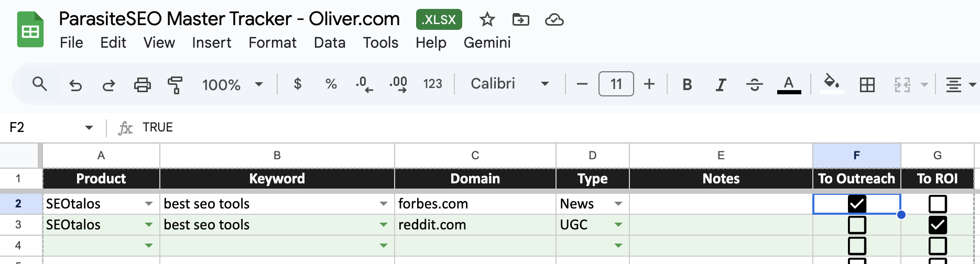
Task: Click the redo arrow icon
Action: pos(108,84)
